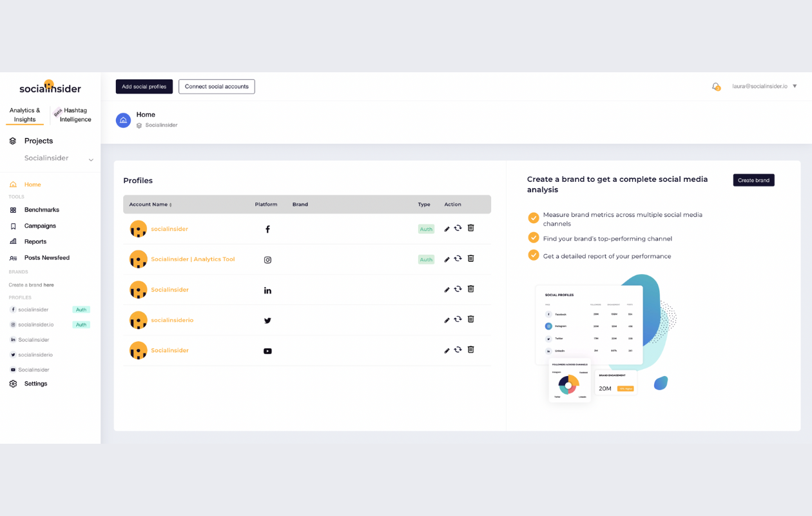Click the Campaigns bookmark icon
The width and height of the screenshot is (812, 516).
(13, 226)
